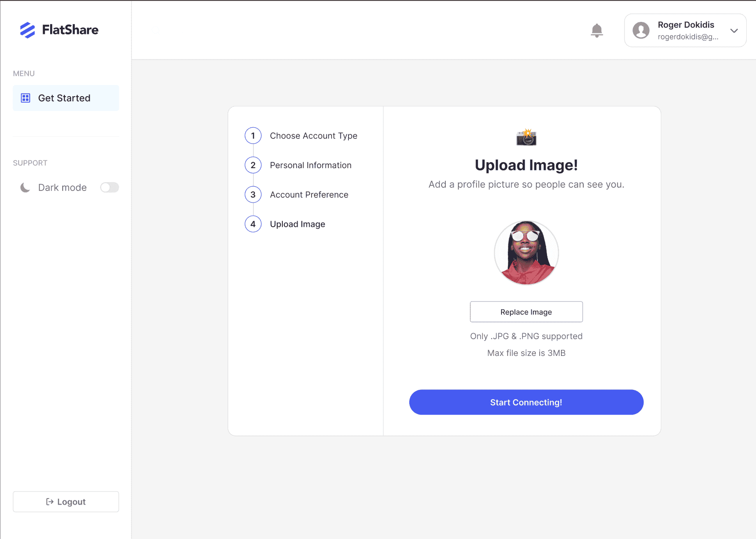
Task: Click the Start Connecting! button
Action: (x=527, y=402)
